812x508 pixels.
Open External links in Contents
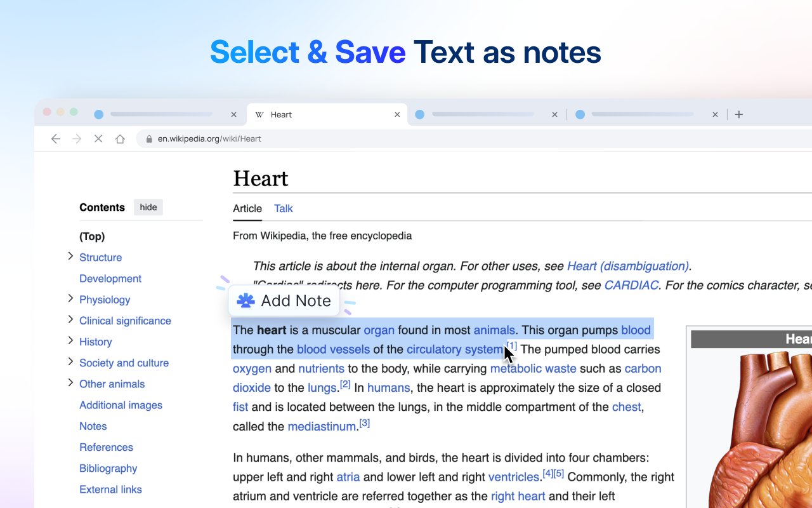click(110, 490)
